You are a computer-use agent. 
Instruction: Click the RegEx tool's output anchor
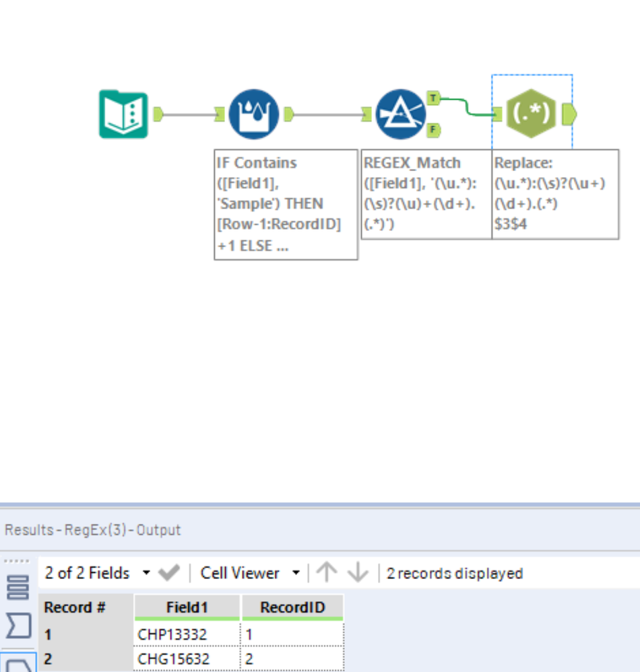(569, 114)
